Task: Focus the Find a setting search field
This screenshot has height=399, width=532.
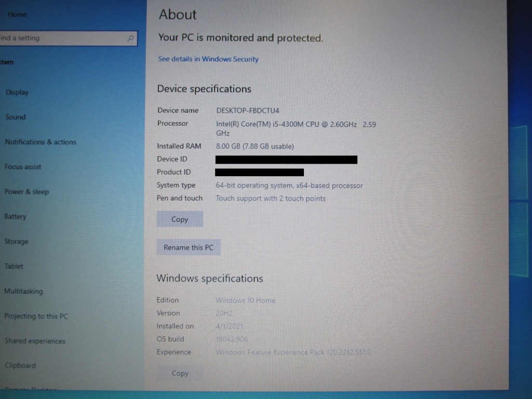Action: coord(68,38)
